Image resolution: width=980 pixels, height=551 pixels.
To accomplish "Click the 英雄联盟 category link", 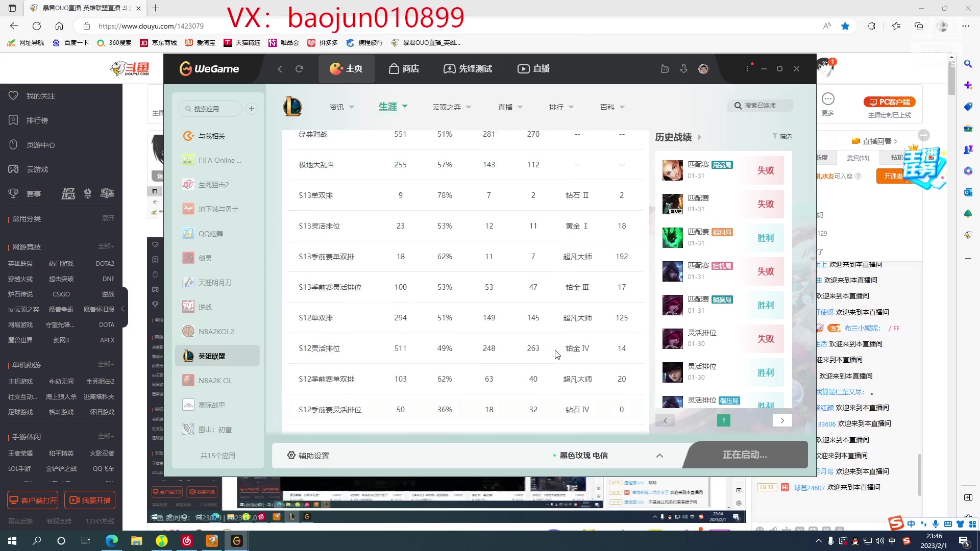I will coord(20,264).
